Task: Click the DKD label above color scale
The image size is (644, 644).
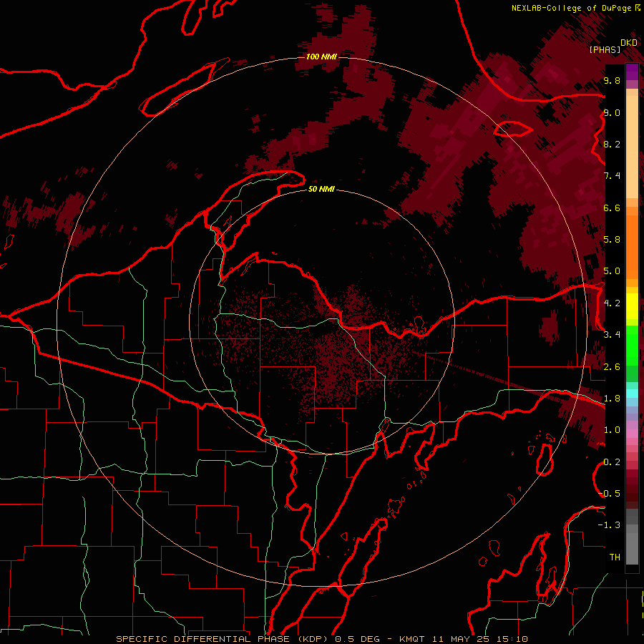Action: tap(629, 43)
